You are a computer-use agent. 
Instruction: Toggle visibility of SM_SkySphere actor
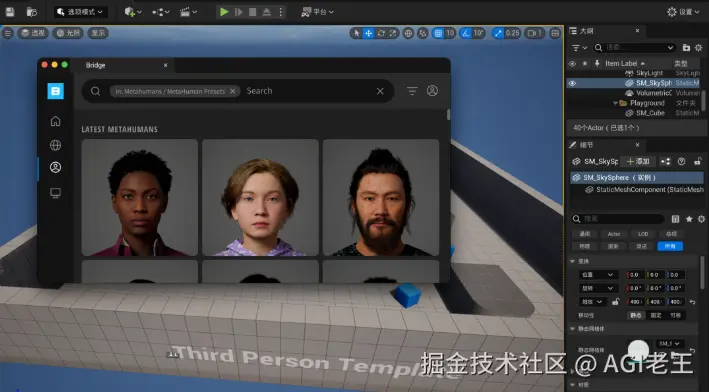[572, 83]
